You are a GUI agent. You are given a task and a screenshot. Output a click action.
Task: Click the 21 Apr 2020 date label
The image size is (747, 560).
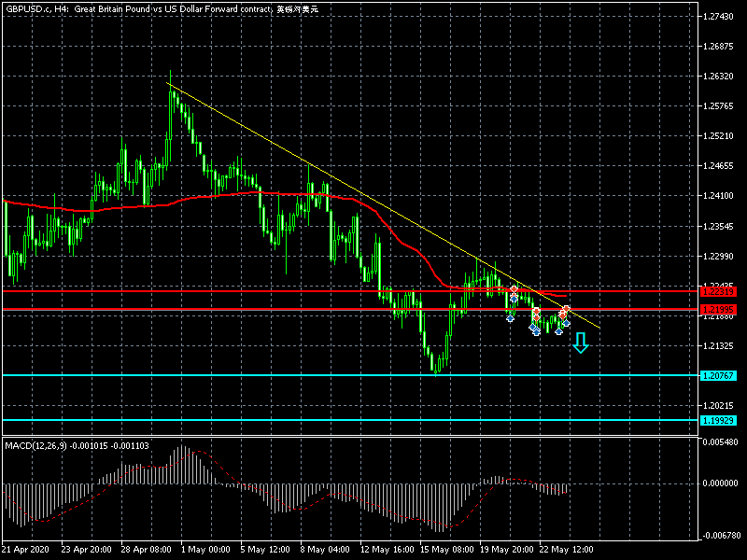(27, 549)
